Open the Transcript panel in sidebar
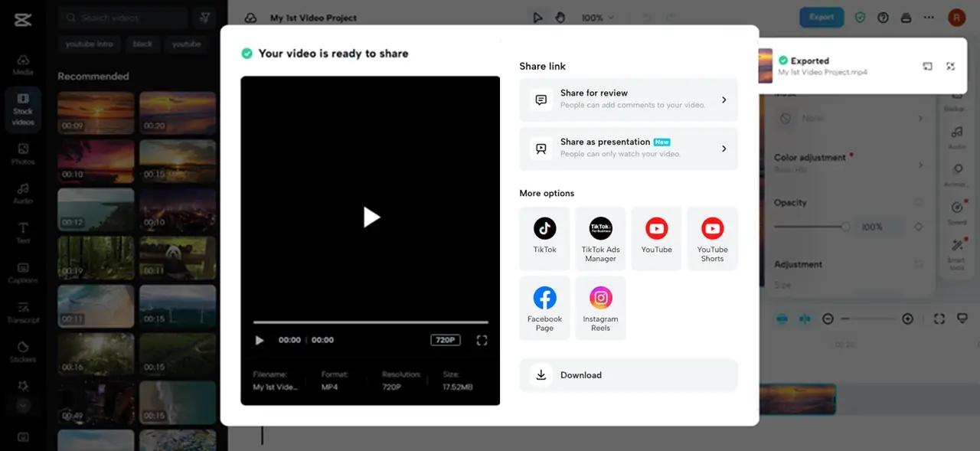The image size is (980, 451). tap(23, 312)
